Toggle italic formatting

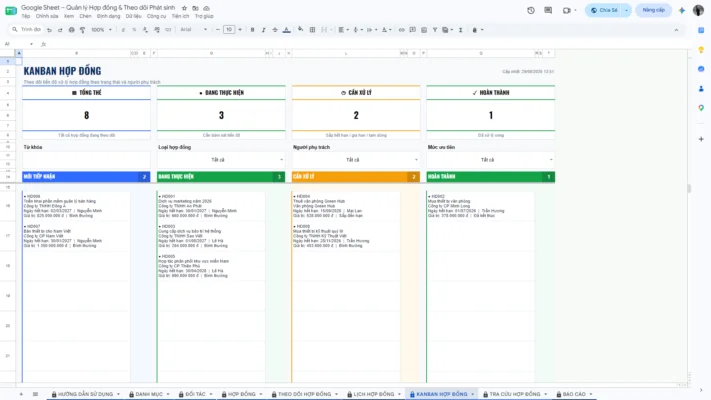point(263,30)
